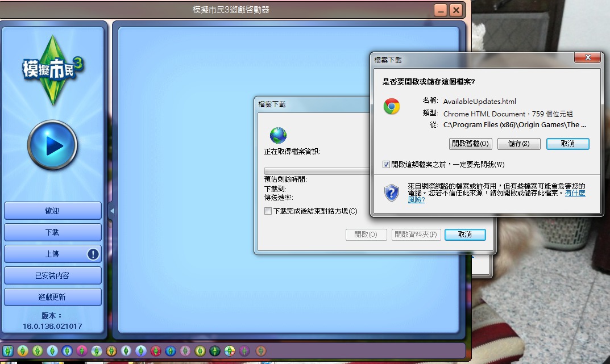Screen dimensions: 610x364
Task: Click the globe icon in the download progress dialog
Action: 278,135
